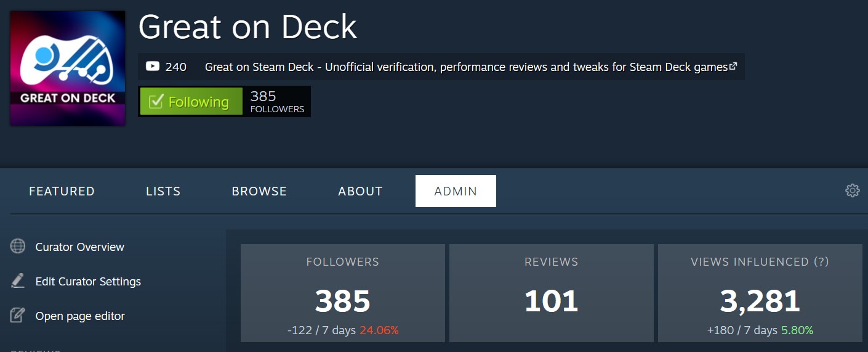Click the 24.06% follower change value

point(379,330)
